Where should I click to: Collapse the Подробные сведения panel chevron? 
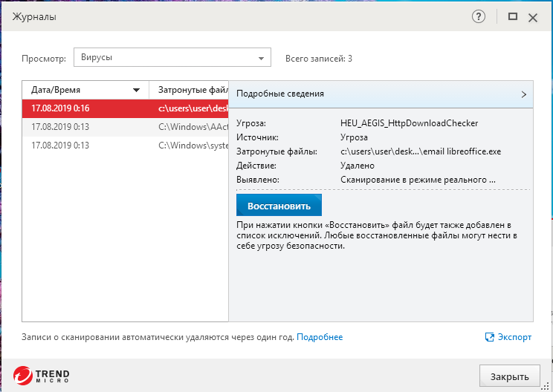(524, 94)
